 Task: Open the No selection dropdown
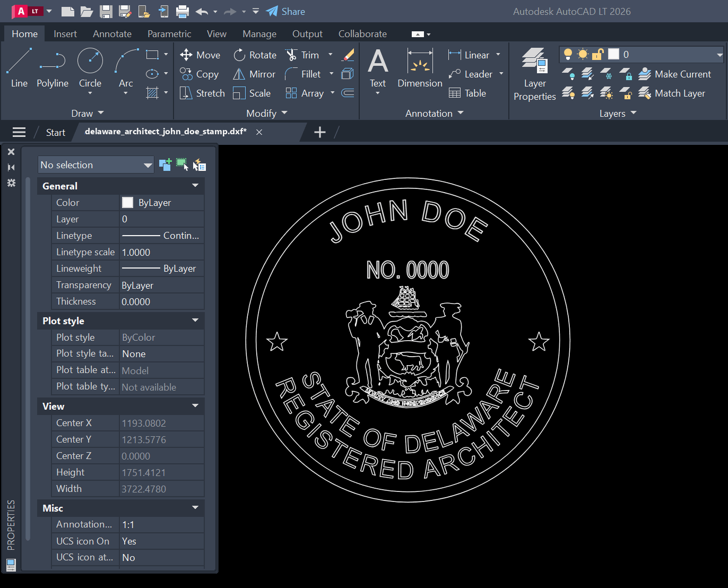(x=96, y=165)
